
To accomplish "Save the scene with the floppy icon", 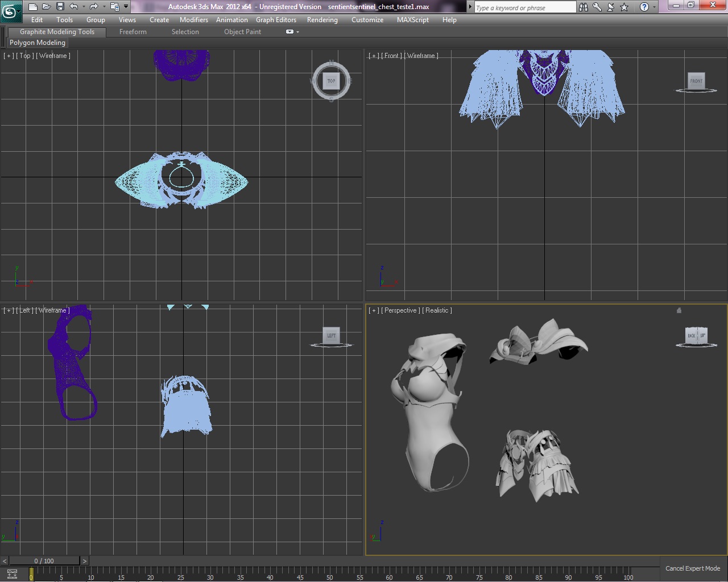I will pos(60,7).
